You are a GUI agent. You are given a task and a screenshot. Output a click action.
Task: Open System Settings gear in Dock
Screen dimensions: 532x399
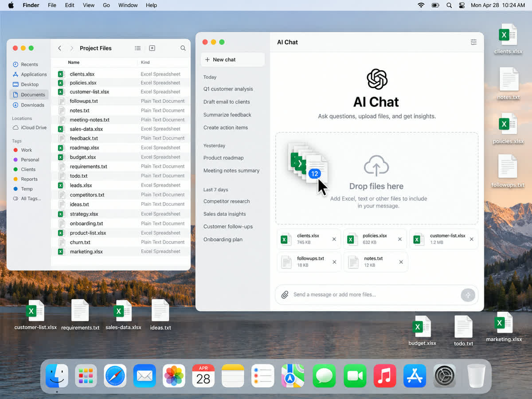click(444, 376)
